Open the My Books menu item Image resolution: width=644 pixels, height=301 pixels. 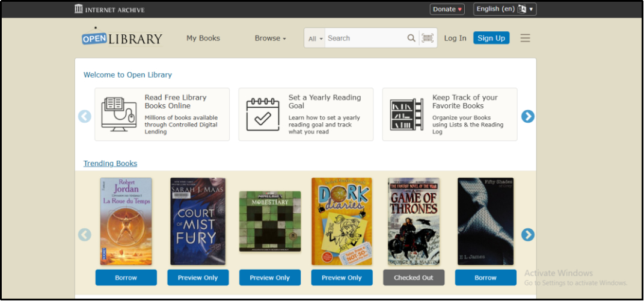click(203, 38)
